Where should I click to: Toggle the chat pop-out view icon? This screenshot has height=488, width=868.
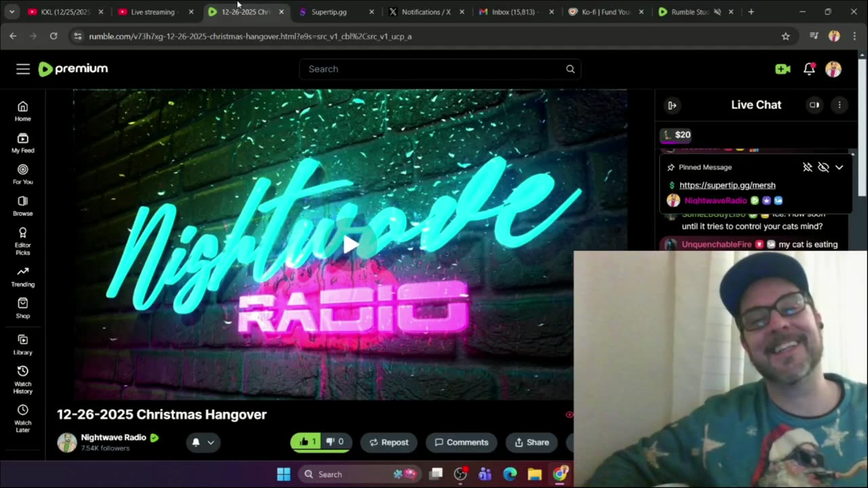click(814, 105)
